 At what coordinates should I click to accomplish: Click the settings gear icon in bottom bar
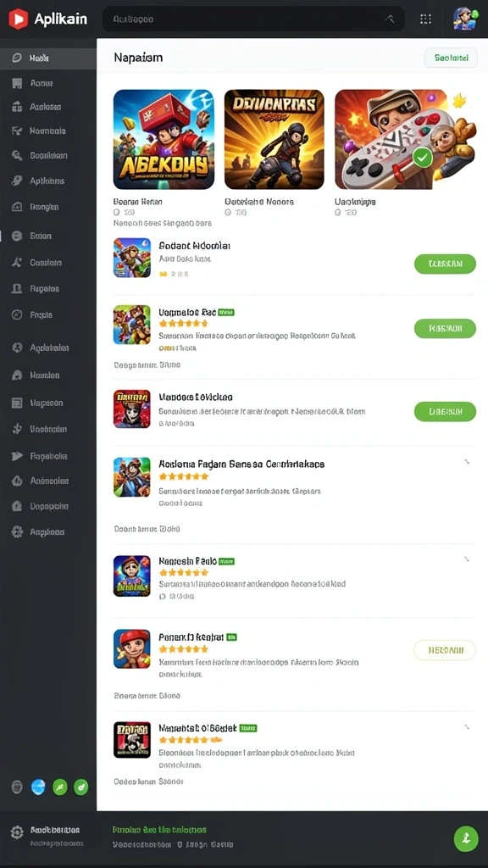pyautogui.click(x=17, y=832)
